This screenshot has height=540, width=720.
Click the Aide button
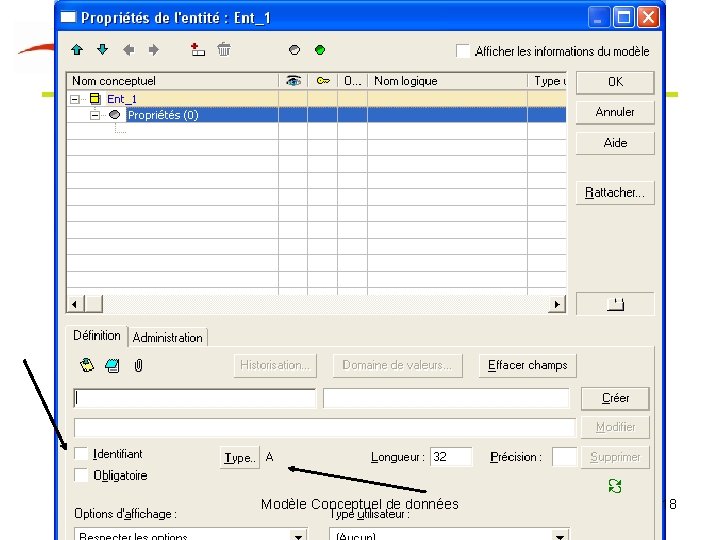pos(615,143)
